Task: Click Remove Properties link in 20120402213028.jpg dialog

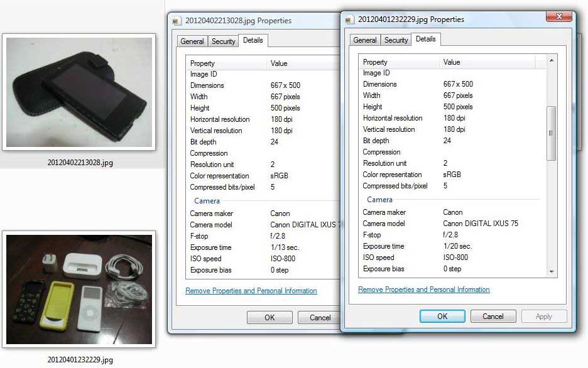Action: [x=251, y=291]
